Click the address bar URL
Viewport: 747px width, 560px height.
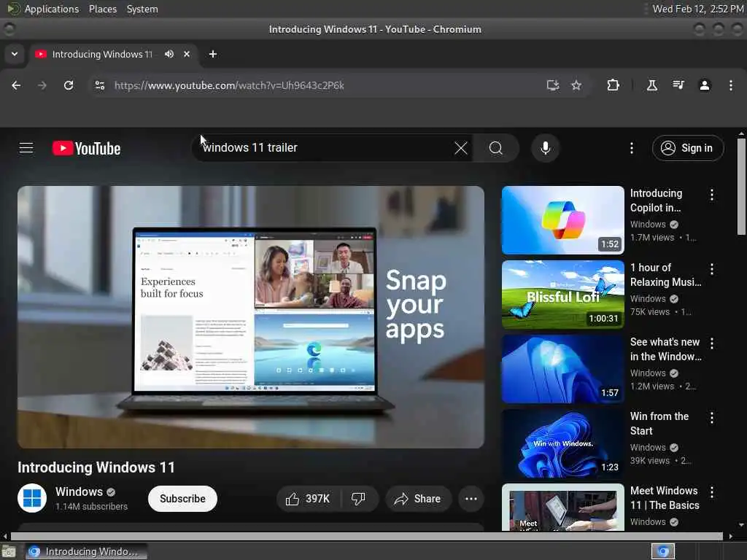click(228, 85)
